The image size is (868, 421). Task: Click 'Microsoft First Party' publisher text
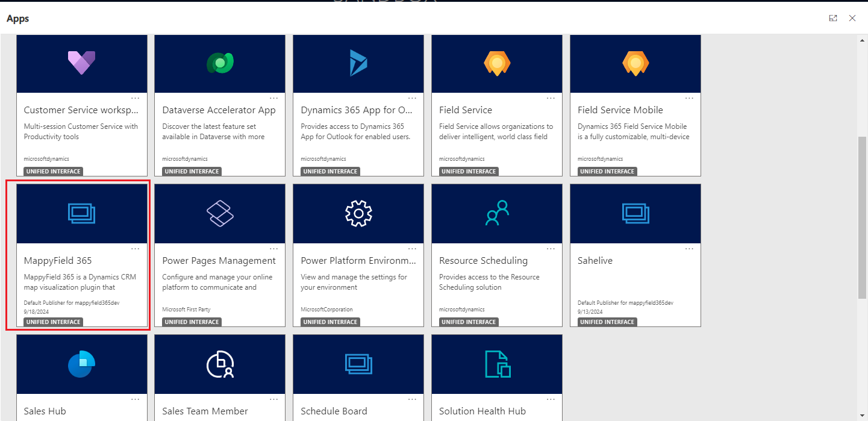click(x=186, y=310)
